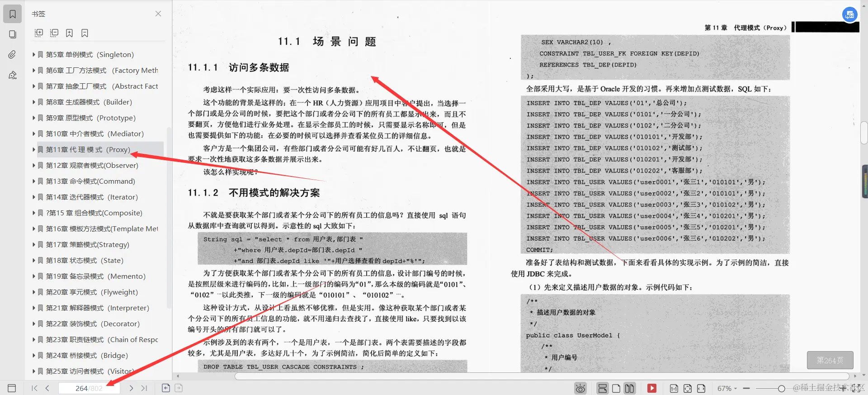Toggle two-page side-by-side view mode
Viewport: 868px width, 395px height.
point(629,388)
